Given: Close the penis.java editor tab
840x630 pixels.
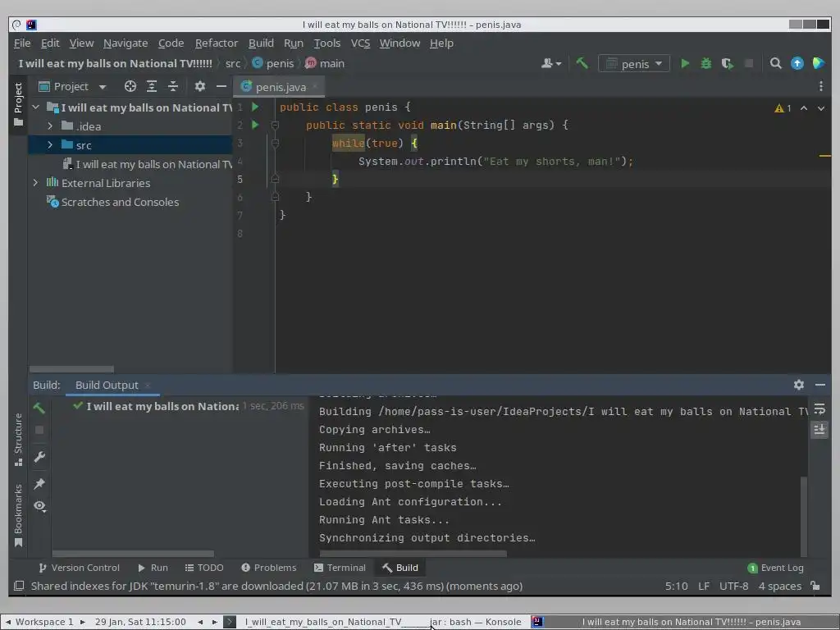Looking at the screenshot, I should point(316,86).
